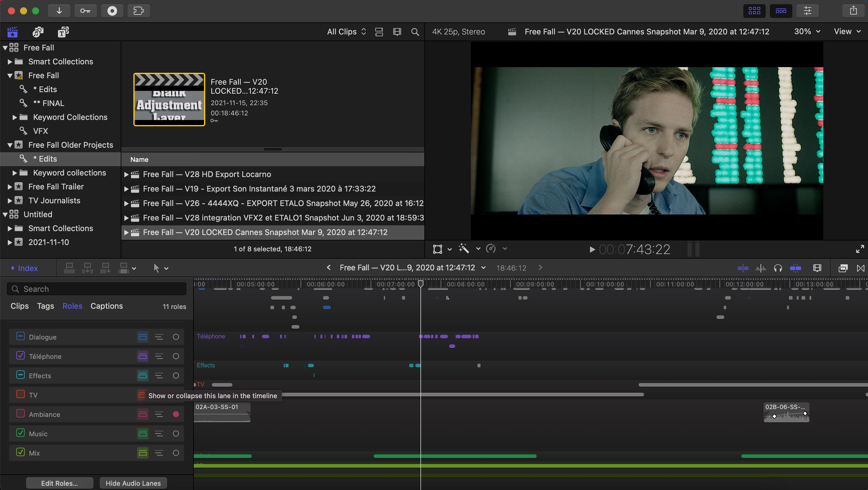Toggle the Dialogue role checkbox
868x490 pixels.
tap(21, 336)
